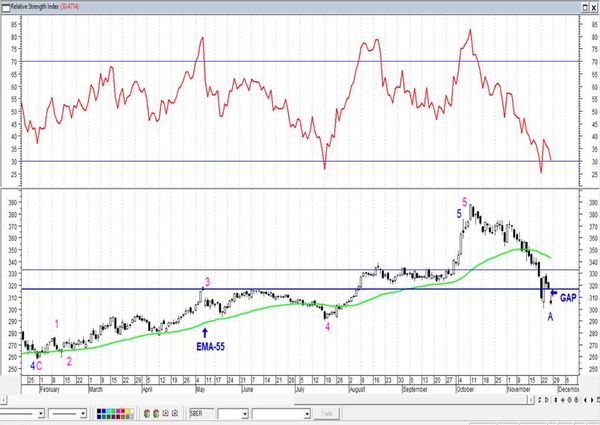Viewport: 600px width, 425px height.
Task: Click the greyed-out Trade button
Action: (x=326, y=414)
